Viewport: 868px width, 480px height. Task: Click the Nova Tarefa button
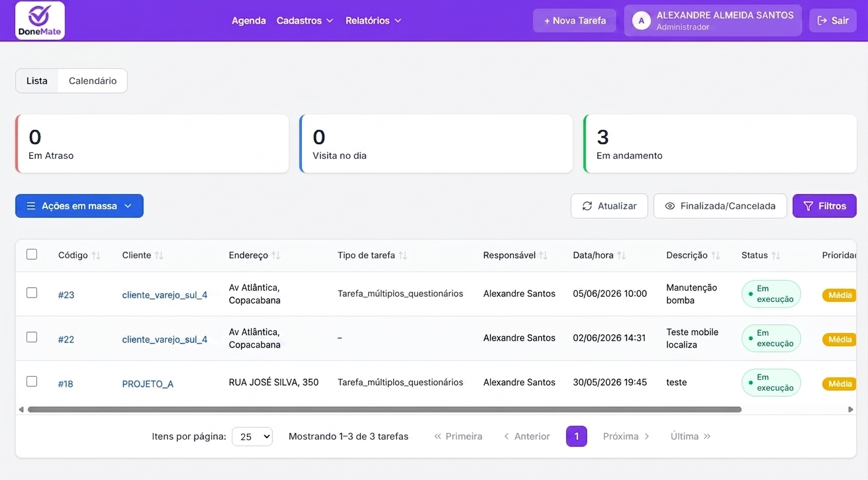tap(574, 21)
